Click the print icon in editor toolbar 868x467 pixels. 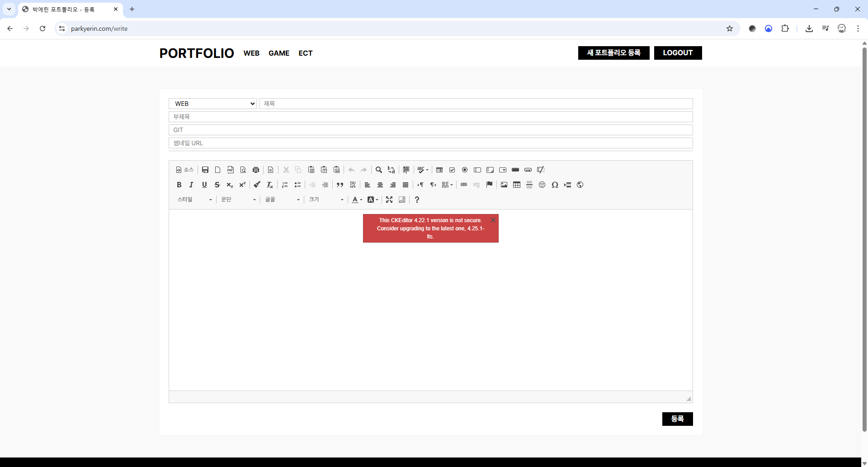click(x=256, y=170)
